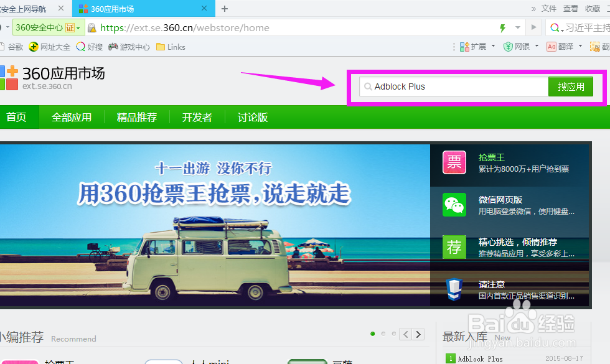Click the 搜应用 search button
This screenshot has width=610, height=364.
click(x=571, y=86)
